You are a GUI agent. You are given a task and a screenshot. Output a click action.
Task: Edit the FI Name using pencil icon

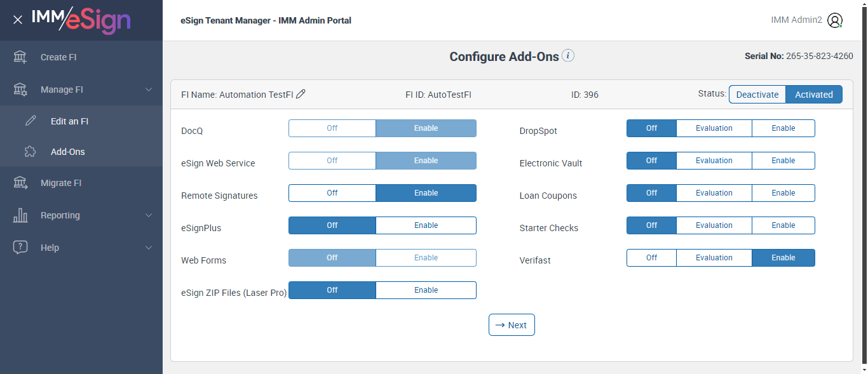(x=301, y=94)
